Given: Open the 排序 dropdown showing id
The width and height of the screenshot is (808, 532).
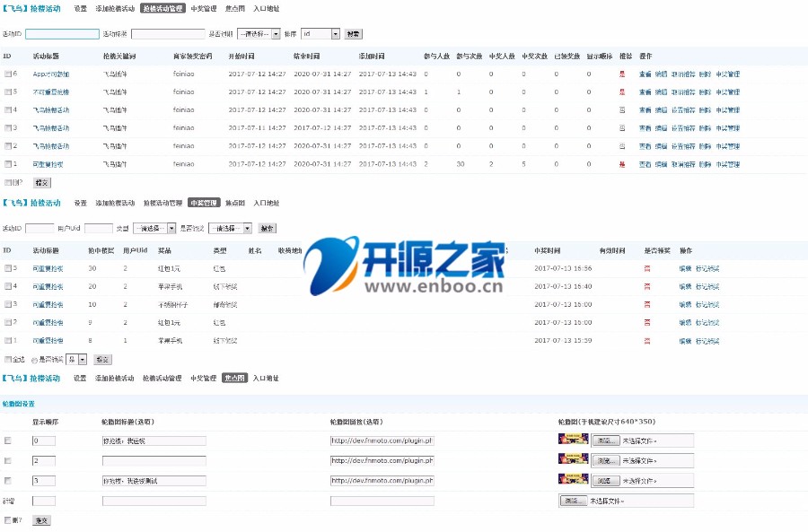Looking at the screenshot, I should (x=319, y=34).
